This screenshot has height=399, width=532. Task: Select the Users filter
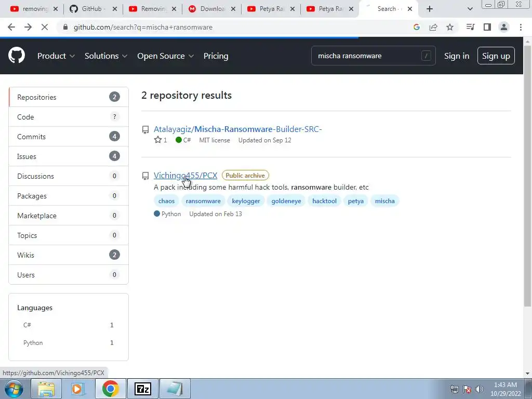tap(69, 275)
